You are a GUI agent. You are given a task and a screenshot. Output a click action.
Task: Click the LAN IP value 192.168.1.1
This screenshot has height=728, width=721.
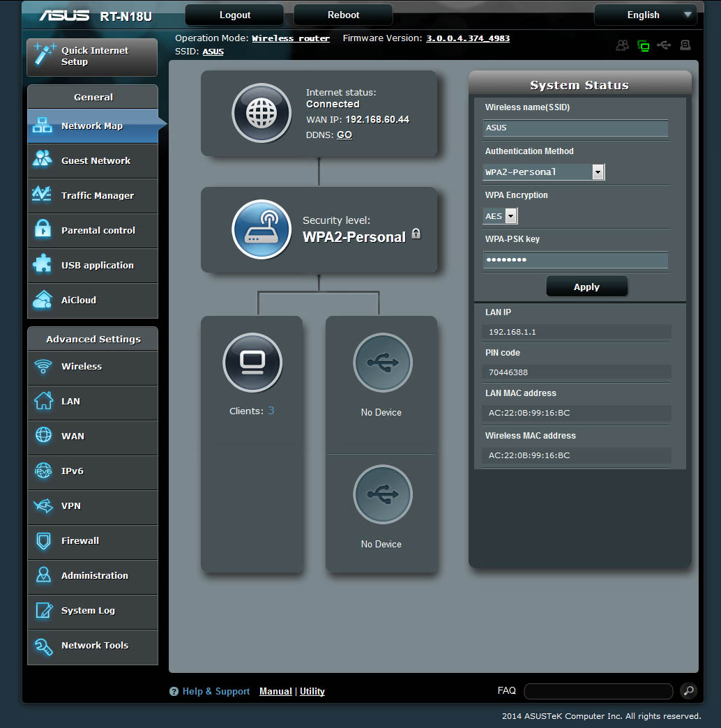pyautogui.click(x=512, y=332)
